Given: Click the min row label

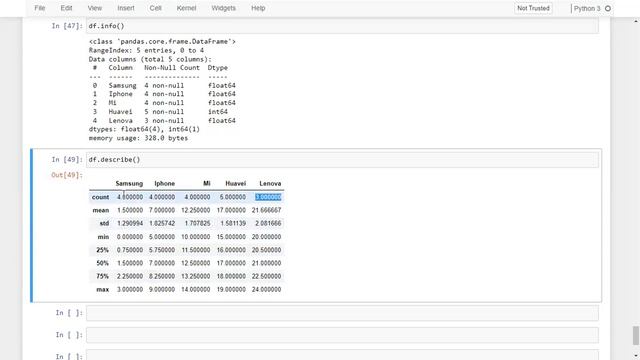Looking at the screenshot, I should click(103, 237).
